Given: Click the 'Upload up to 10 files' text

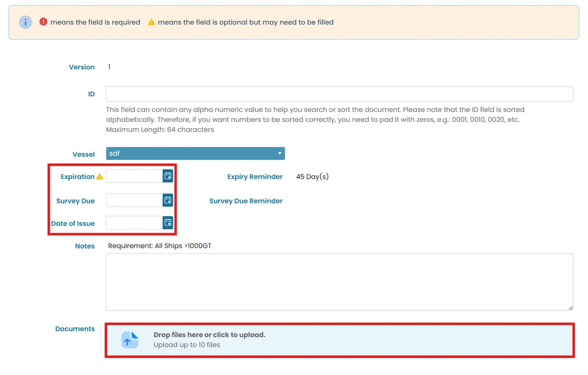Looking at the screenshot, I should [x=186, y=345].
